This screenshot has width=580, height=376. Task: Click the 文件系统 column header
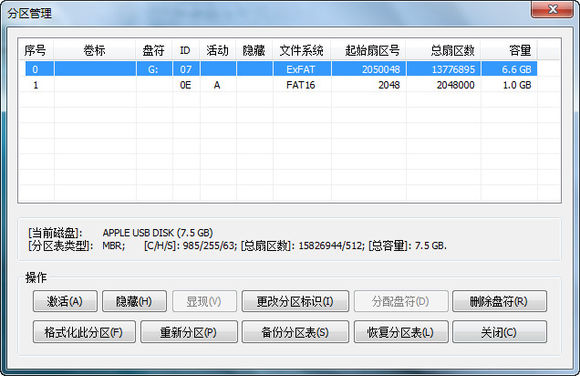click(302, 50)
